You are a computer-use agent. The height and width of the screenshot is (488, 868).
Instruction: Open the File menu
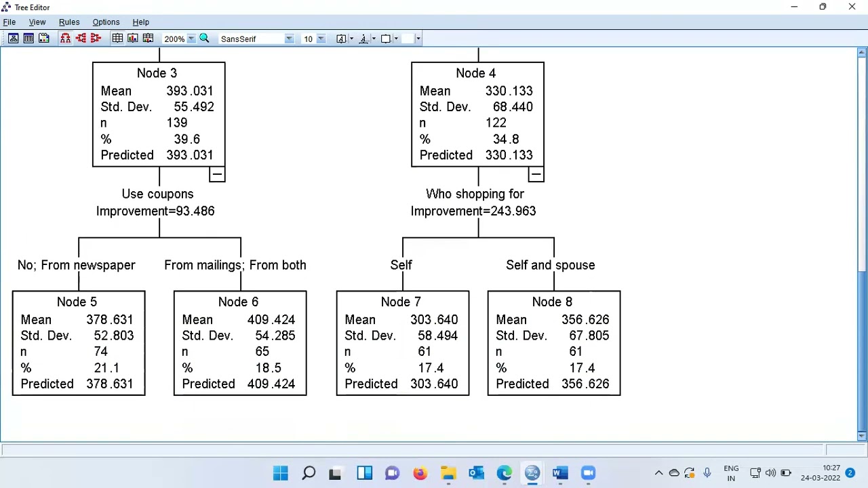(x=9, y=22)
